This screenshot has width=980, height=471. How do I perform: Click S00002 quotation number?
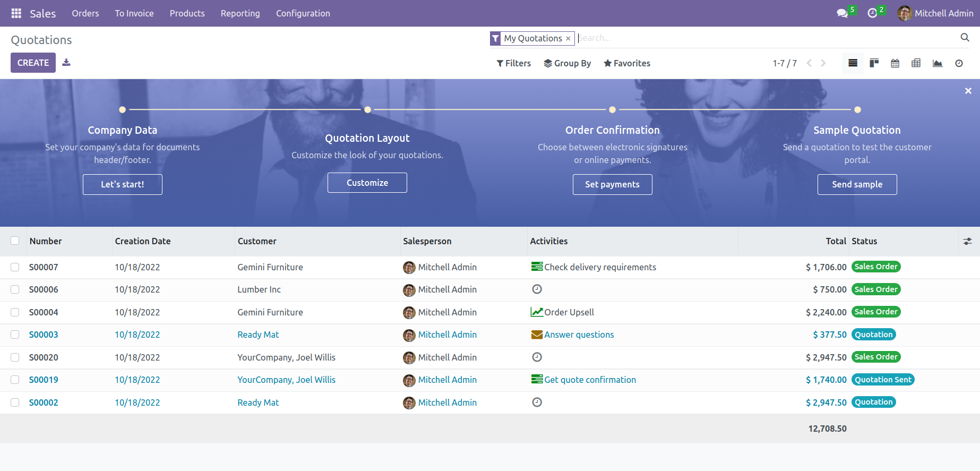tap(44, 403)
